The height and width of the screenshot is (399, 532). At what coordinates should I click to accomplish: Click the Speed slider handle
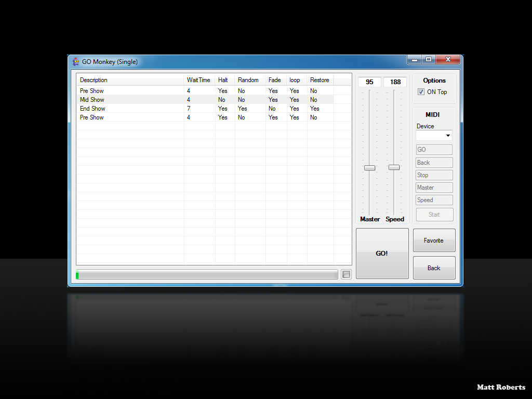click(x=394, y=167)
